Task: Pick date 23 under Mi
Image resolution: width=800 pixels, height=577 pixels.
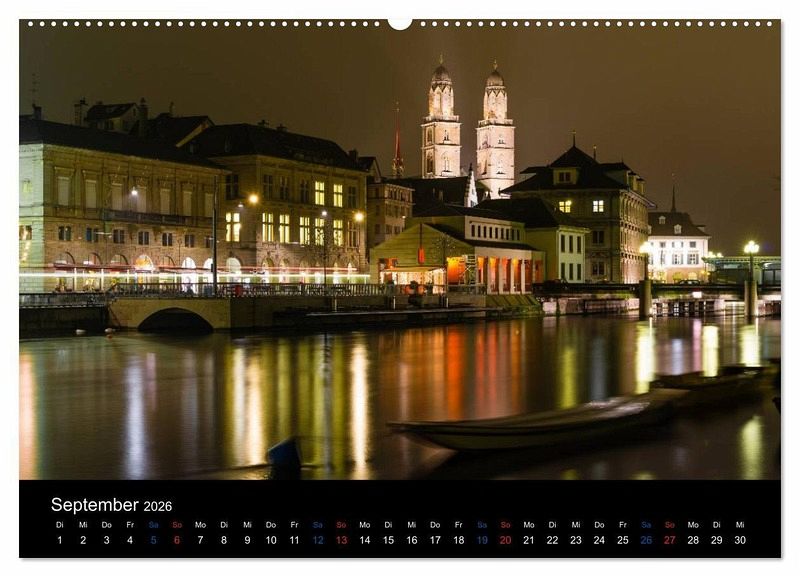Action: click(576, 540)
